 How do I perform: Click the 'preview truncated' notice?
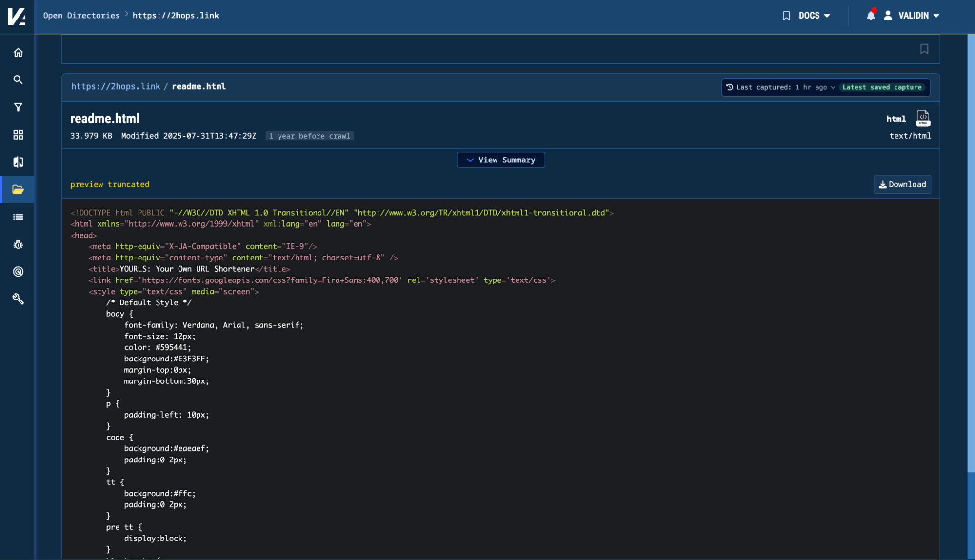[110, 184]
